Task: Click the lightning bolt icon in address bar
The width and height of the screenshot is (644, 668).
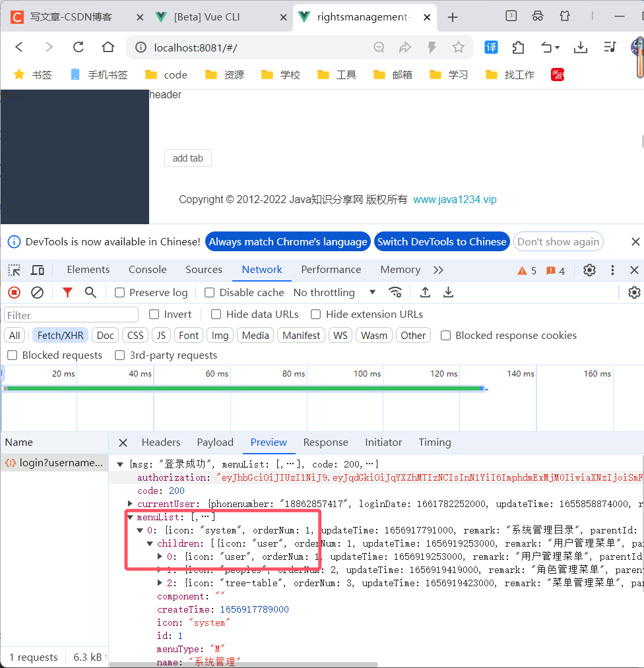Action: coord(432,47)
